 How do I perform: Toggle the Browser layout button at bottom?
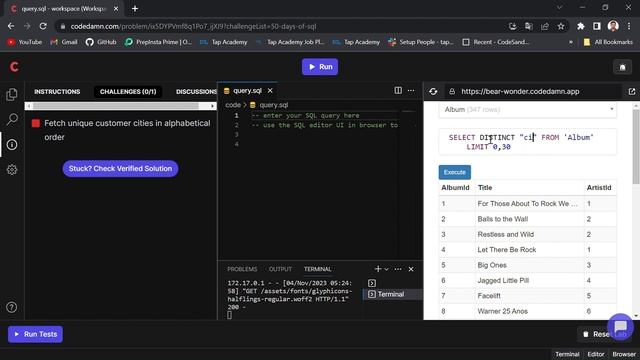click(x=624, y=354)
